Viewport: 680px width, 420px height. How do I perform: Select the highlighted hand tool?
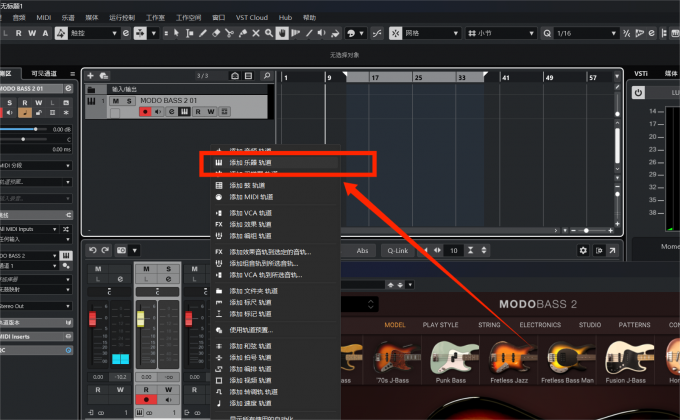(x=282, y=33)
